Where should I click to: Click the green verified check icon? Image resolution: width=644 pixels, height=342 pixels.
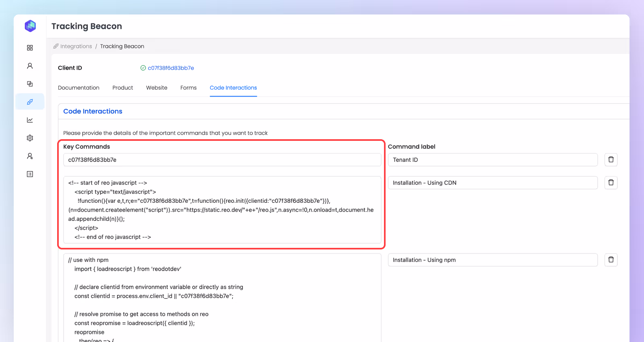click(143, 68)
